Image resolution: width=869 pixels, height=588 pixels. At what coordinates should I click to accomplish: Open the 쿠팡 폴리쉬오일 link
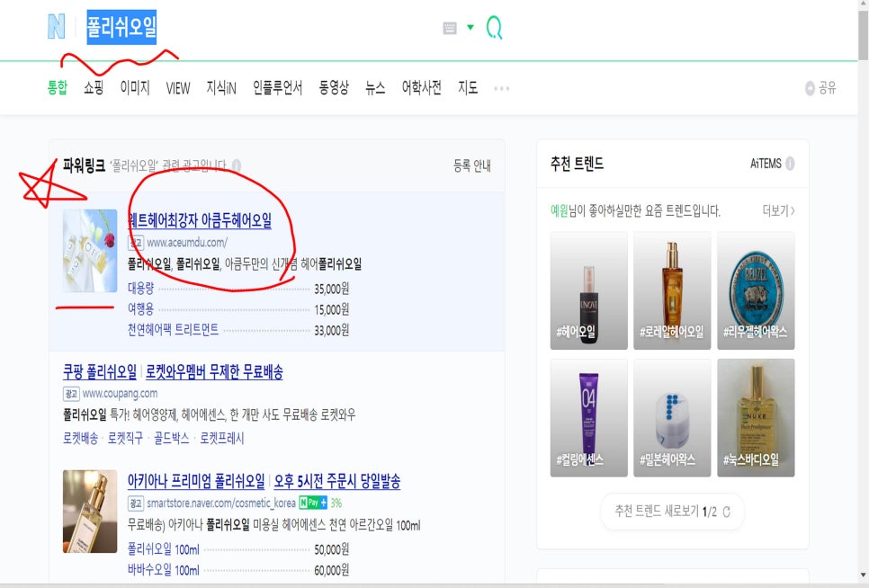coord(100,371)
